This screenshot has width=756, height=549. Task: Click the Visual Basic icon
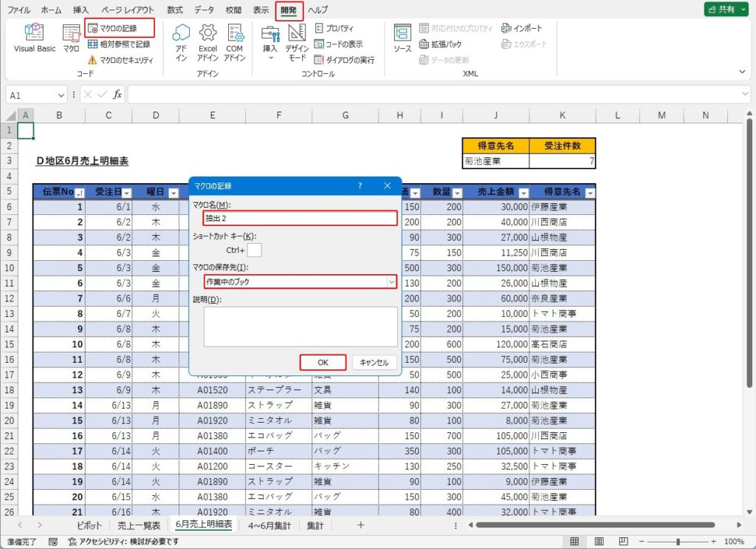point(35,38)
